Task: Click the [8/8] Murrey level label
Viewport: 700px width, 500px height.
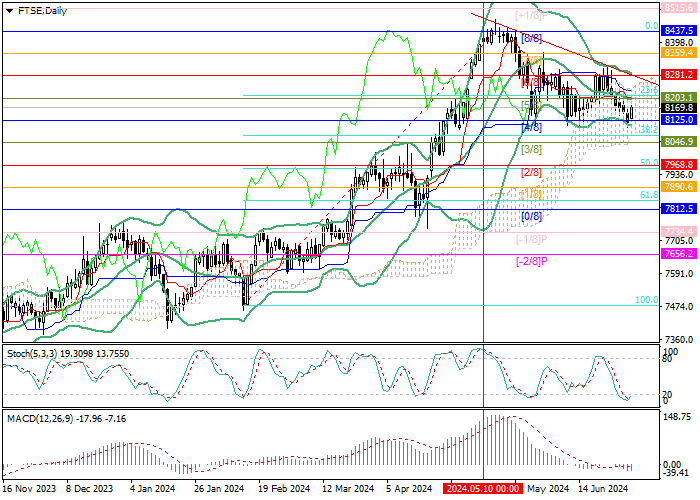Action: [x=532, y=38]
